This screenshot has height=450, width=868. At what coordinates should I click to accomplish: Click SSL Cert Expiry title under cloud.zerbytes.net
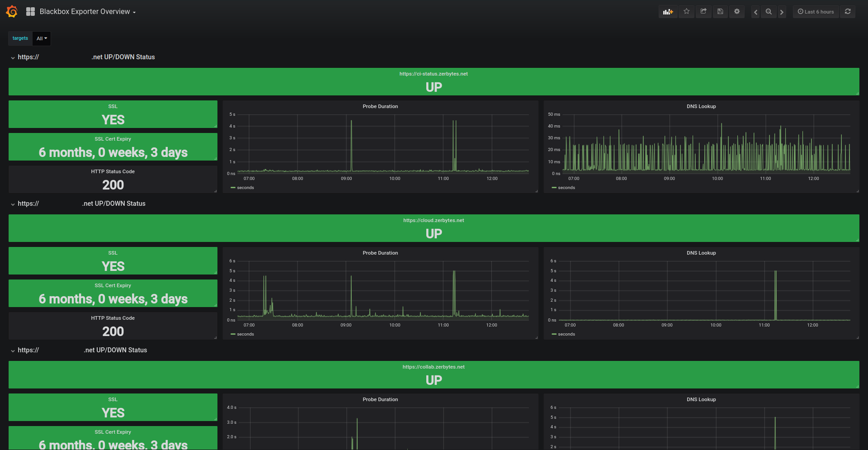pos(113,285)
